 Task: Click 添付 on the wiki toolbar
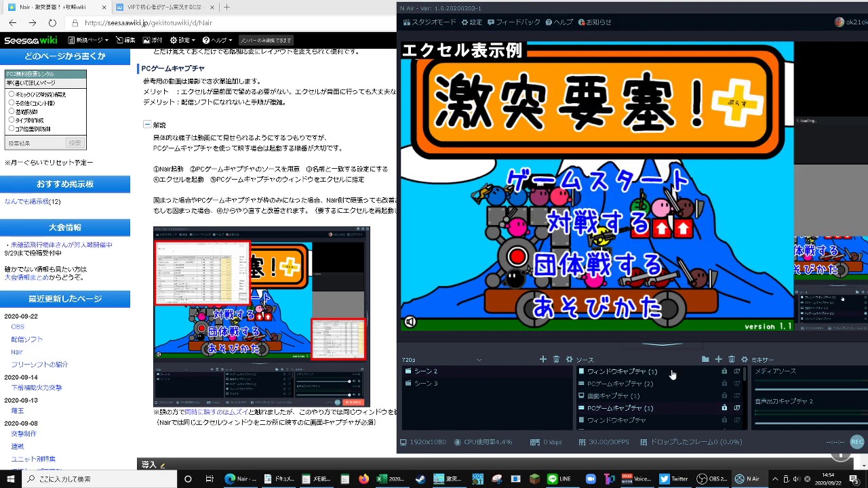152,41
